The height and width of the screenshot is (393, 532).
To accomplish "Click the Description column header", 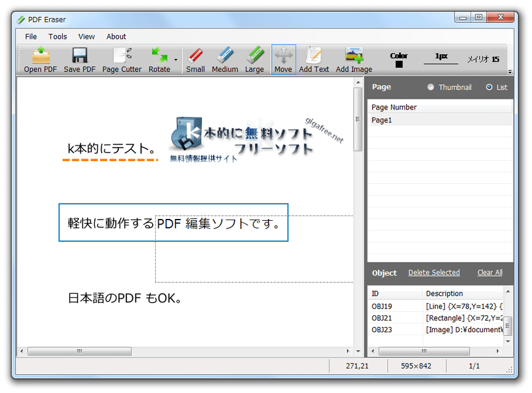I will (x=463, y=293).
